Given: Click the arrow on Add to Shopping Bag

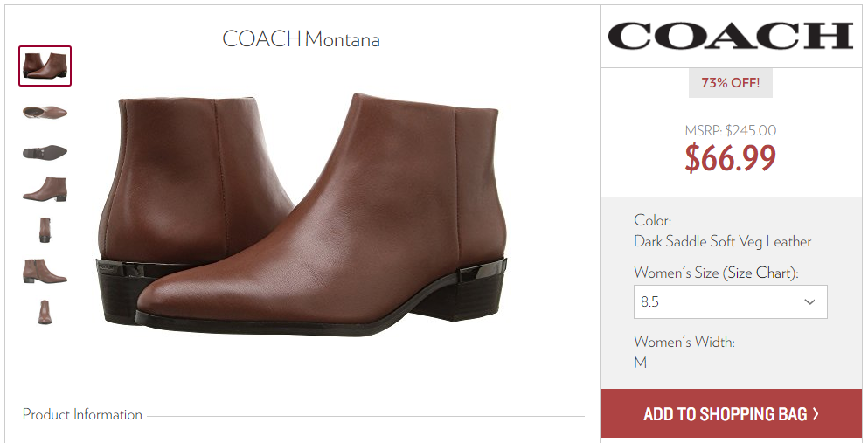Looking at the screenshot, I should pyautogui.click(x=816, y=413).
